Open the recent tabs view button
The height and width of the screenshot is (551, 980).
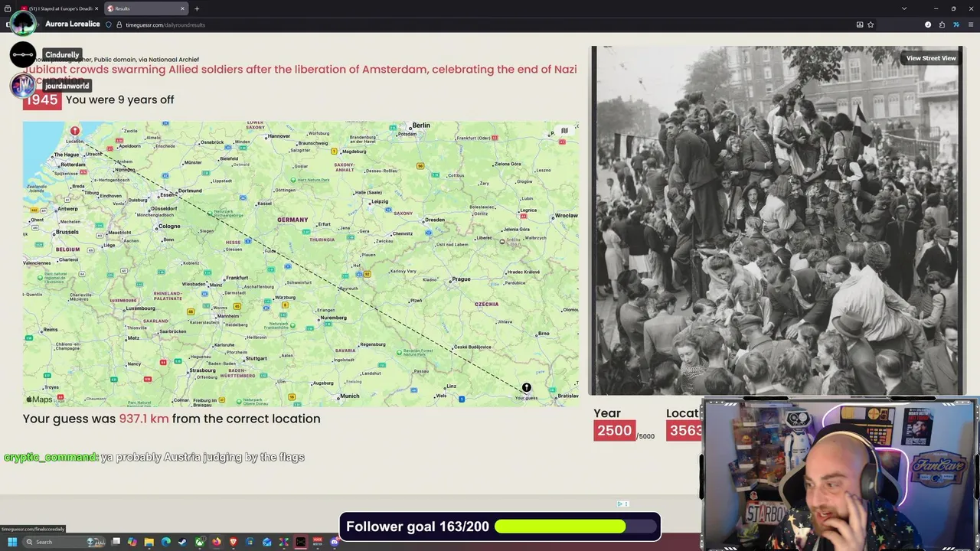8,8
